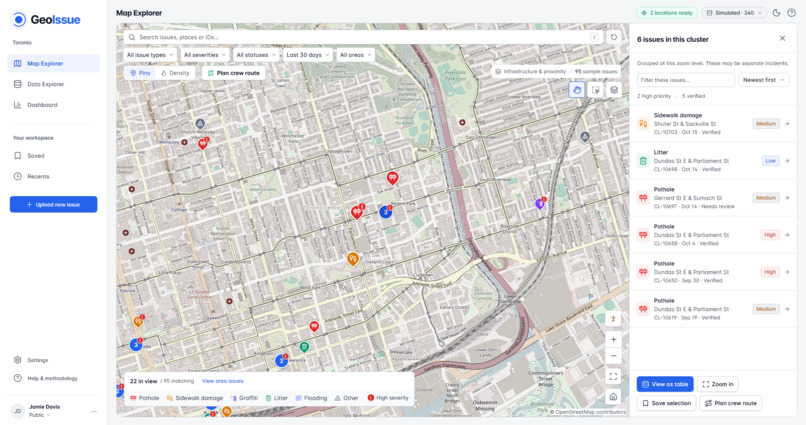Click the search magnifier icon
This screenshot has width=806, height=425.
[x=132, y=37]
